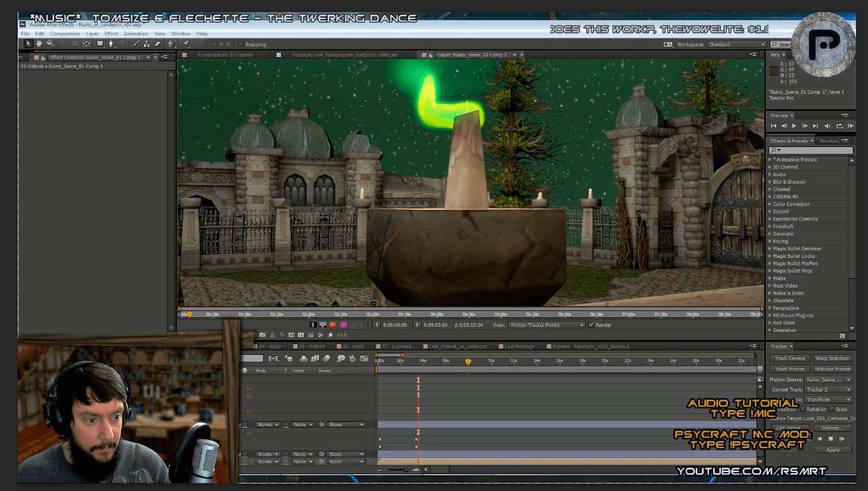
Task: Expand the Keying effects category
Action: pyautogui.click(x=770, y=241)
